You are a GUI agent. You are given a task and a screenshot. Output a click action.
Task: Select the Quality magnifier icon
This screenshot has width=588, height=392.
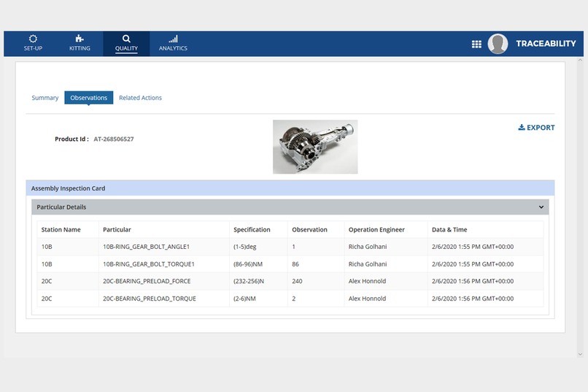126,38
